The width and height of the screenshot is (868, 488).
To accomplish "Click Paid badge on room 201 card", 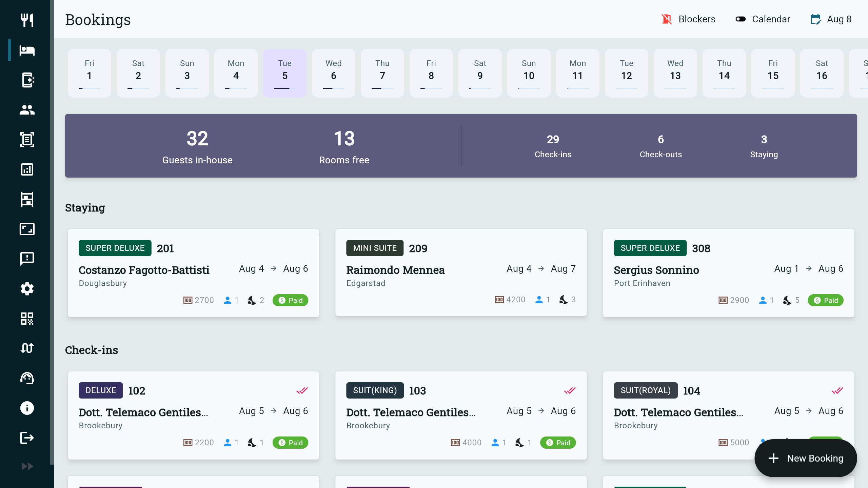I will click(x=290, y=300).
